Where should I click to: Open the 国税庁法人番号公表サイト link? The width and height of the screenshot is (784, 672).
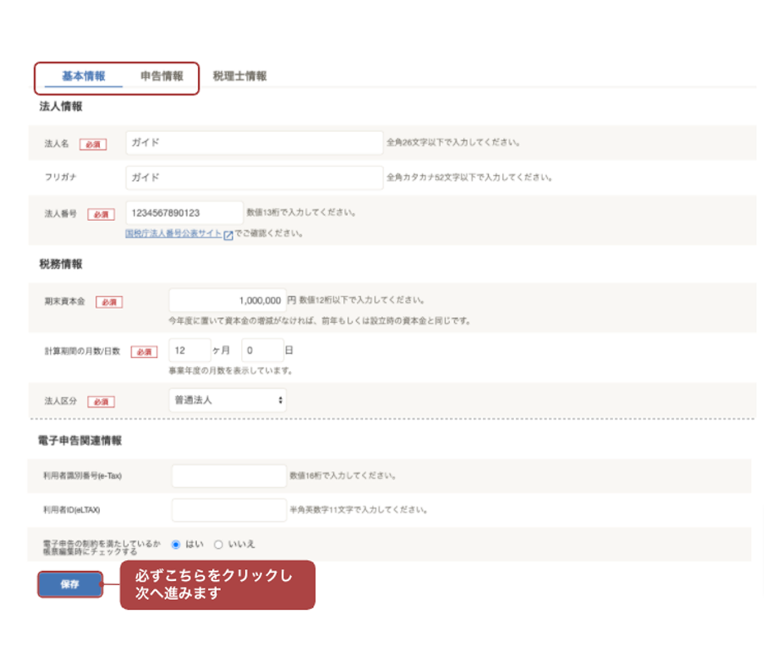pos(174,234)
